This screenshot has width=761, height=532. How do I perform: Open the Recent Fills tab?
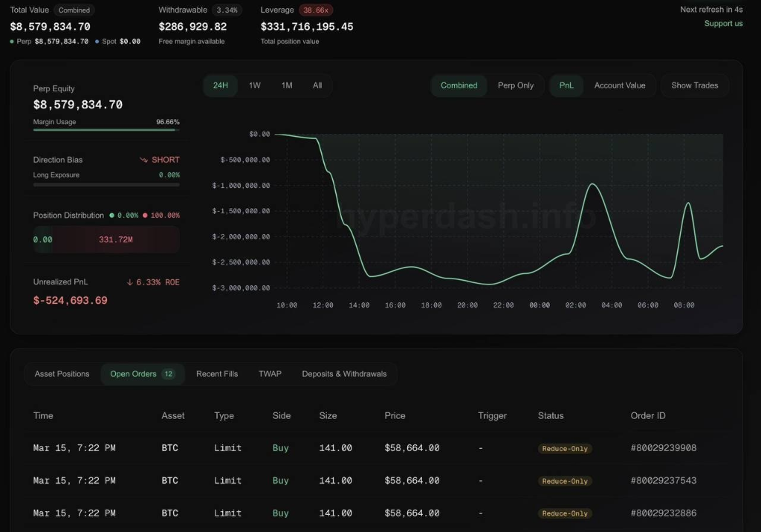click(x=217, y=374)
